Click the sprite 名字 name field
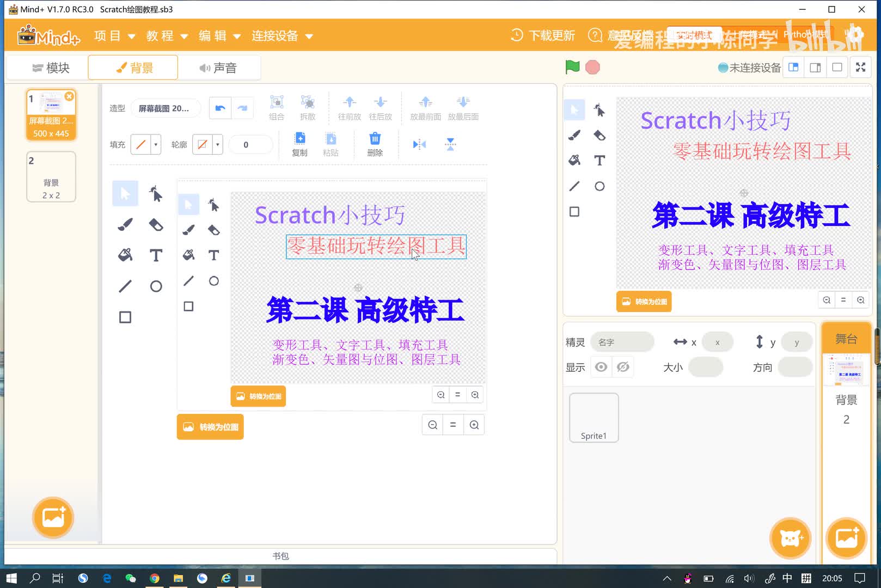This screenshot has height=588, width=881. (x=622, y=342)
